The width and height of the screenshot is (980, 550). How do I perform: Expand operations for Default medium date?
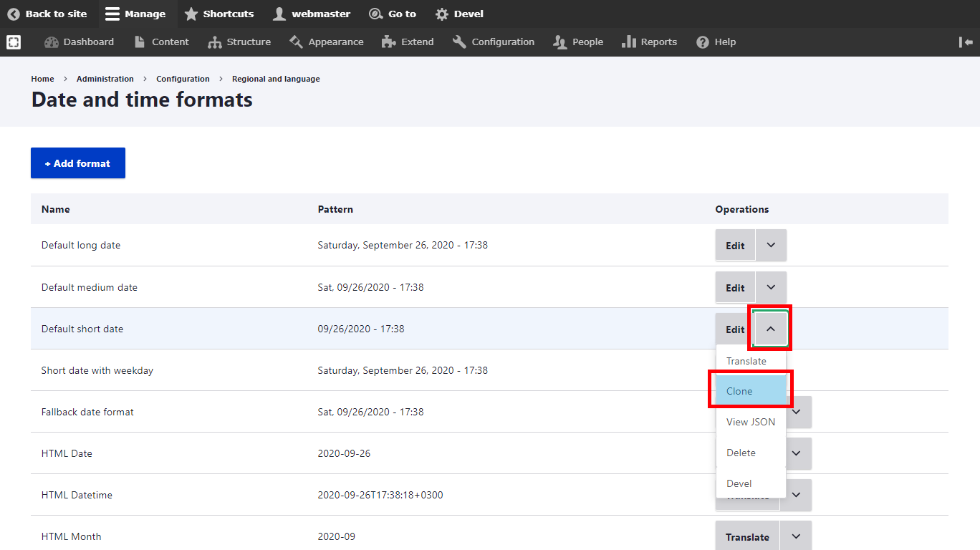coord(771,287)
